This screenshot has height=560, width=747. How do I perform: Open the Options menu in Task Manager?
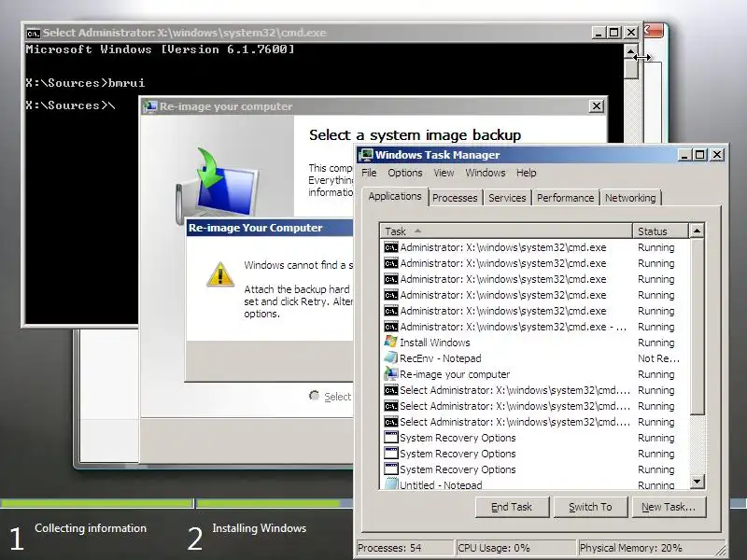pyautogui.click(x=405, y=173)
